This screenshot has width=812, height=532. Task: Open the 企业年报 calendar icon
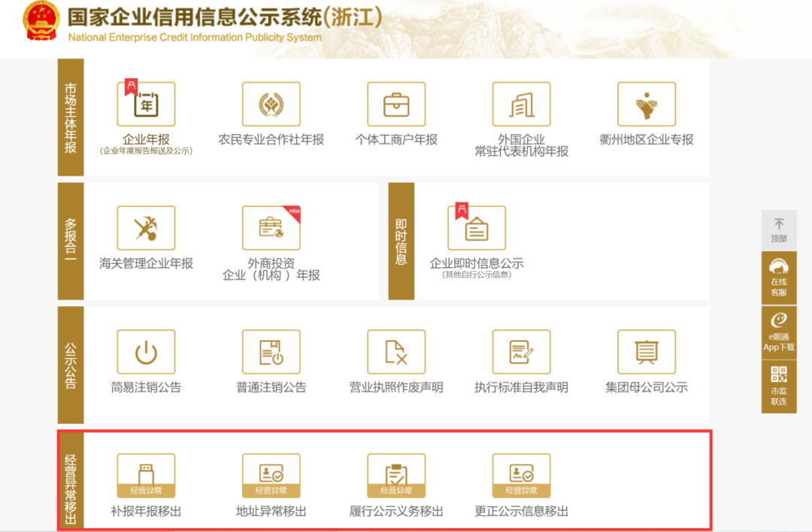(146, 105)
